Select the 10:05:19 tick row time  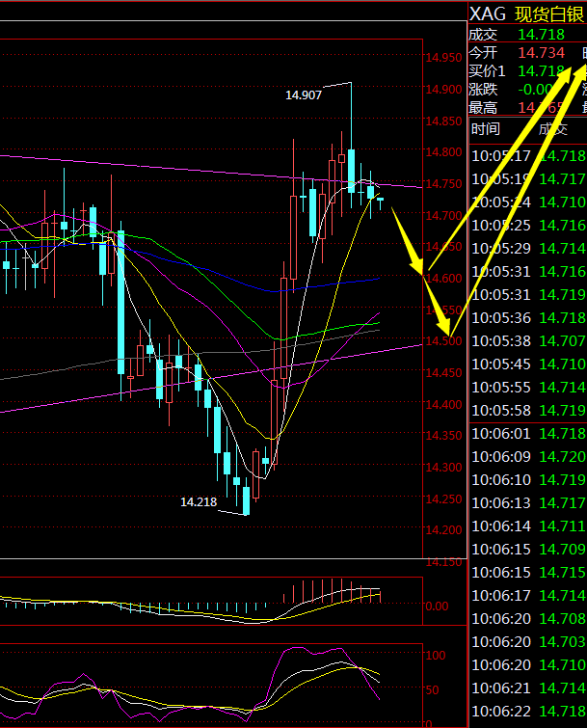[500, 178]
